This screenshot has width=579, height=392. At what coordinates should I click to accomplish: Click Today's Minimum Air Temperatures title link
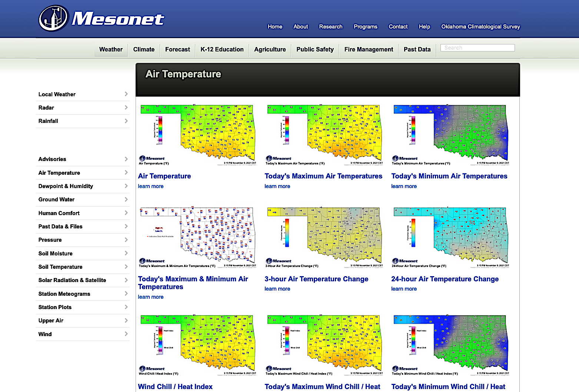coord(449,176)
